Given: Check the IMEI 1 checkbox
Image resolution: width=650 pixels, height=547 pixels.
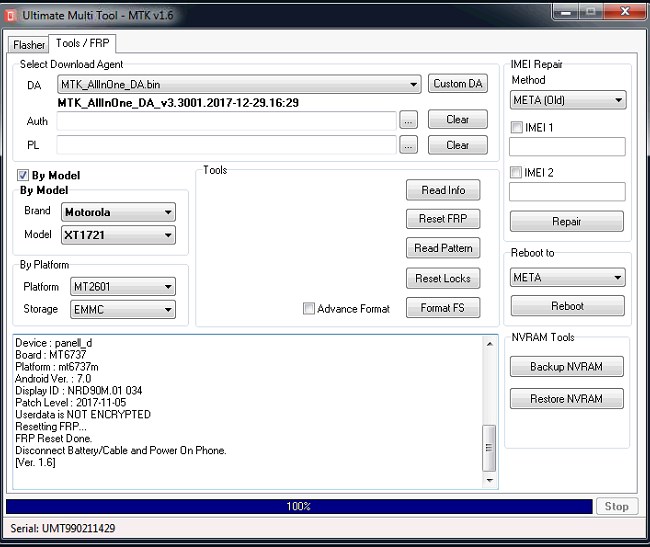Looking at the screenshot, I should tap(517, 127).
